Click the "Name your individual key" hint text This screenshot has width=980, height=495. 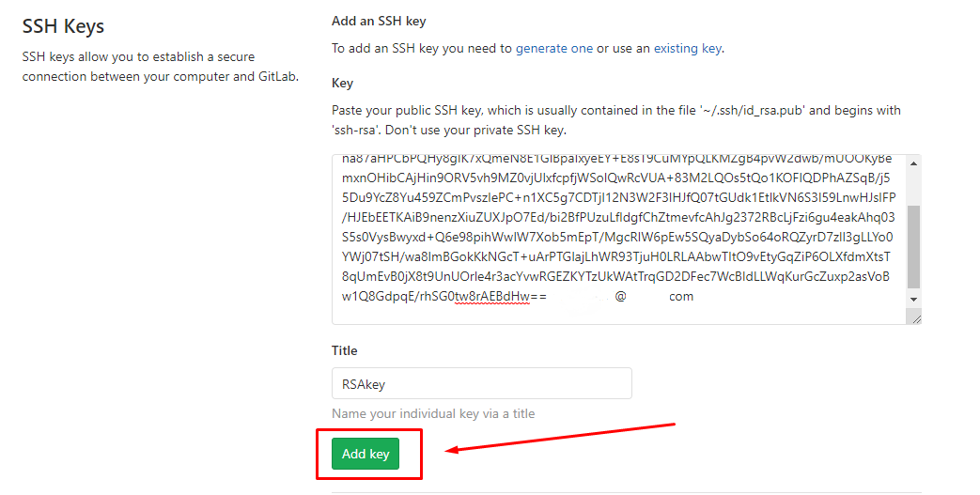tap(433, 413)
